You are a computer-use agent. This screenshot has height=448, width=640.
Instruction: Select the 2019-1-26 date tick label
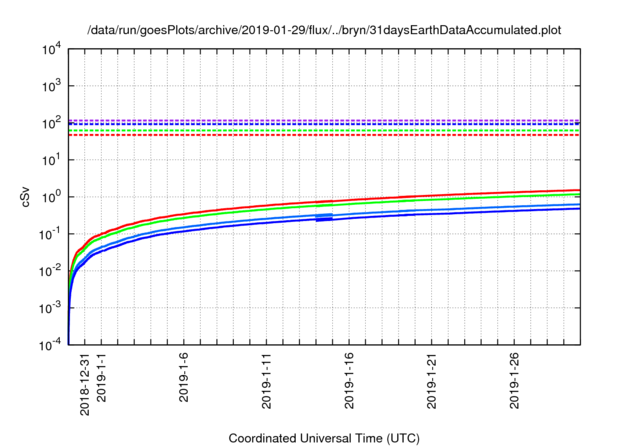tap(516, 381)
